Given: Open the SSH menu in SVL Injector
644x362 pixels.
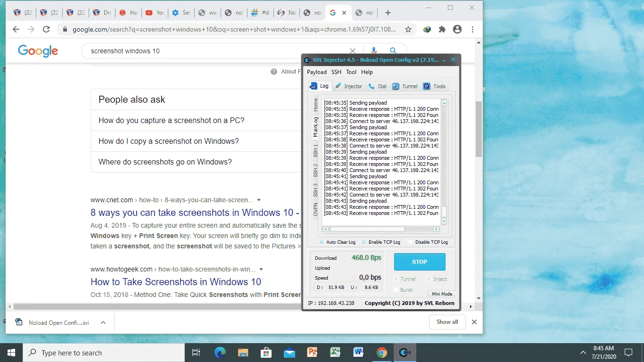Looking at the screenshot, I should point(336,72).
